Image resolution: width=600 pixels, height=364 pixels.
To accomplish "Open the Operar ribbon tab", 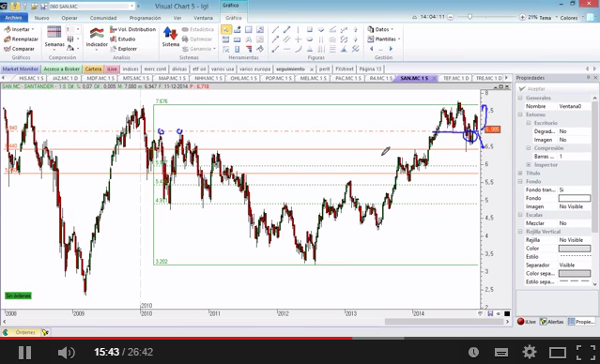I will tap(69, 18).
